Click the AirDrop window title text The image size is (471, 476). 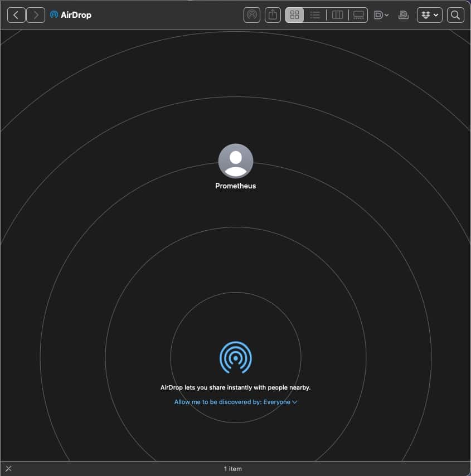click(x=76, y=15)
